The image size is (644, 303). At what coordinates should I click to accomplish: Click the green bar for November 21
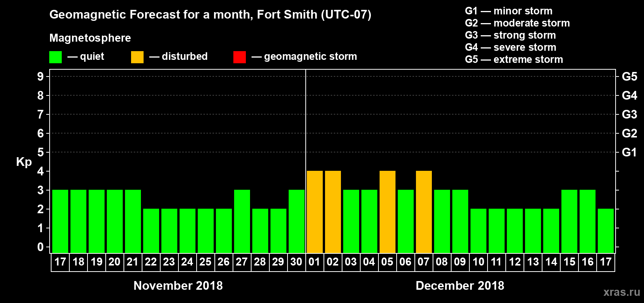(133, 222)
